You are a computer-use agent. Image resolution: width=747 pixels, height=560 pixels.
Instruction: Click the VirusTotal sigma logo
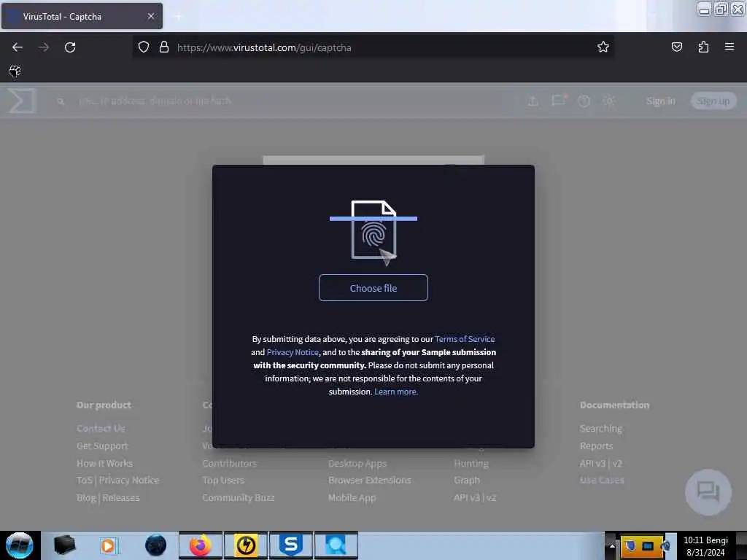click(x=22, y=101)
